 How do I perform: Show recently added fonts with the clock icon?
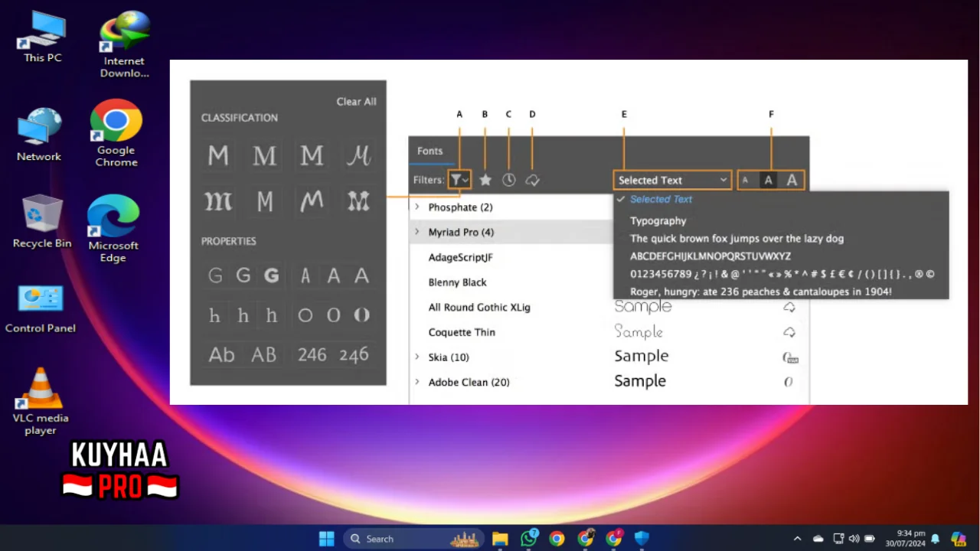(x=509, y=180)
